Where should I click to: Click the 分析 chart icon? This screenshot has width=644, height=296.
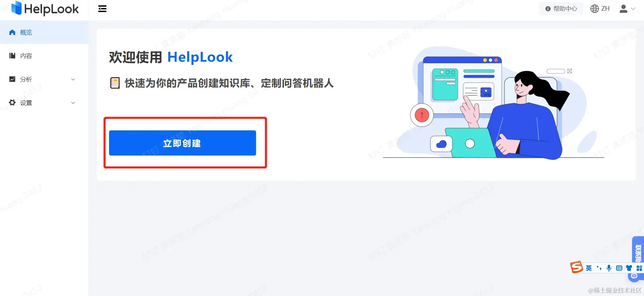click(x=12, y=79)
